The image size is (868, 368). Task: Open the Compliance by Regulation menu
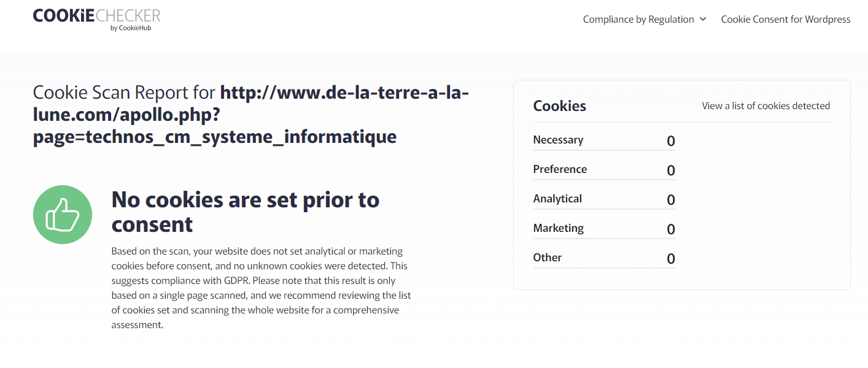click(x=645, y=19)
